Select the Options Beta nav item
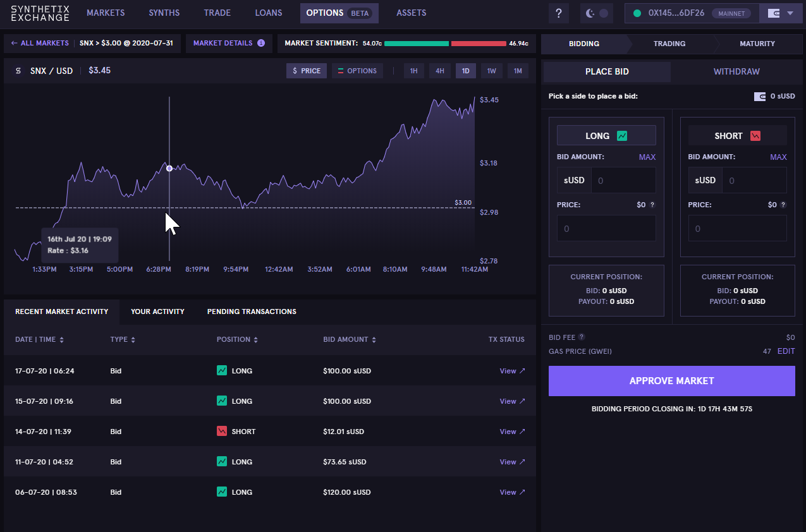Viewport: 806px width, 532px height. pyautogui.click(x=339, y=13)
